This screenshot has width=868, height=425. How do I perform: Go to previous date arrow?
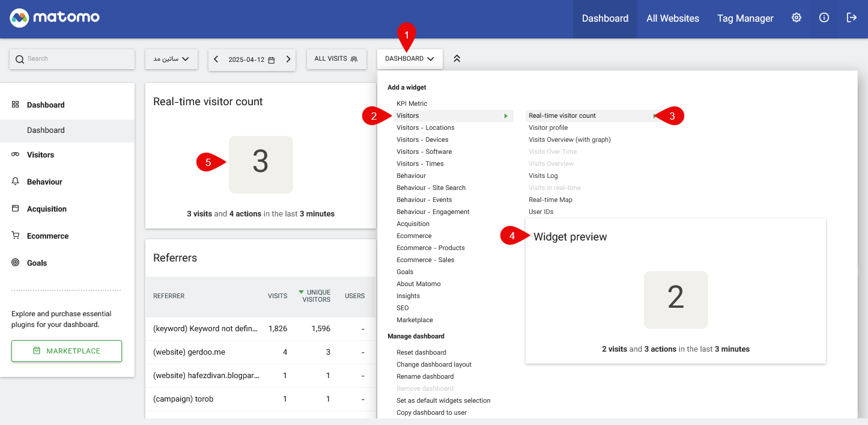[x=216, y=59]
